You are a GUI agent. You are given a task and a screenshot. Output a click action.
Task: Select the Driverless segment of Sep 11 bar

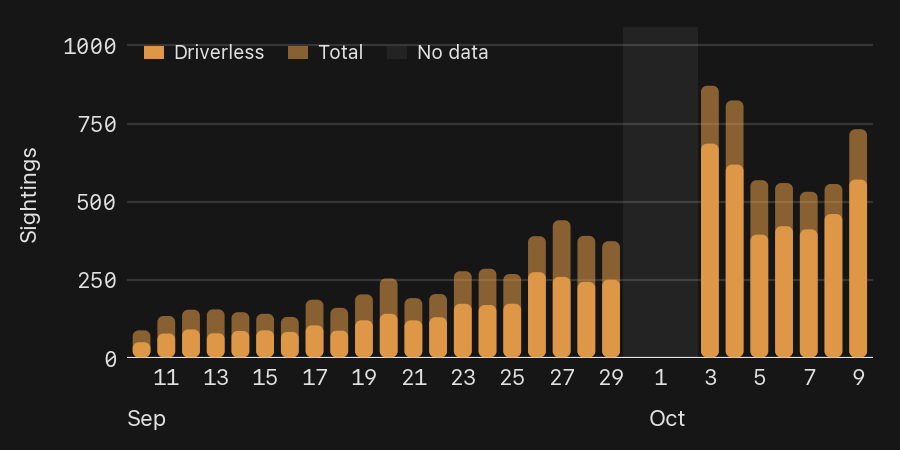point(167,346)
